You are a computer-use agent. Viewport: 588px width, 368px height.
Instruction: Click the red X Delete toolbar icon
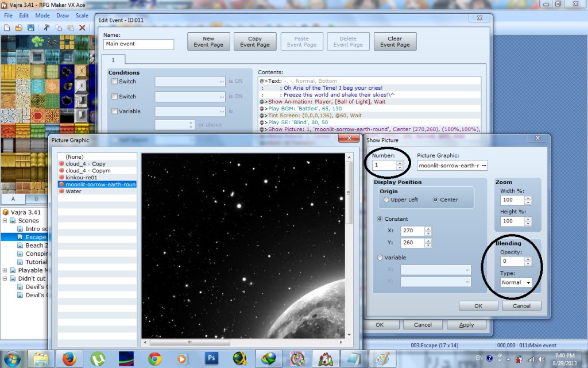pos(82,28)
